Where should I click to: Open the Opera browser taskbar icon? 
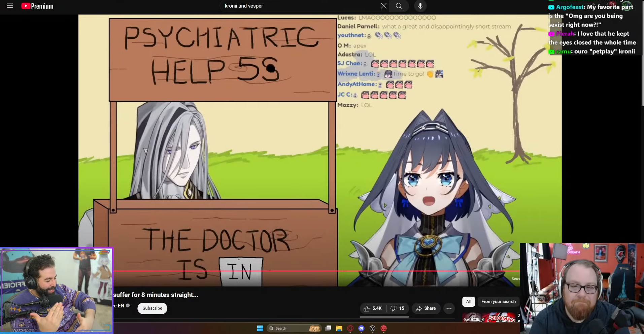[x=350, y=328]
